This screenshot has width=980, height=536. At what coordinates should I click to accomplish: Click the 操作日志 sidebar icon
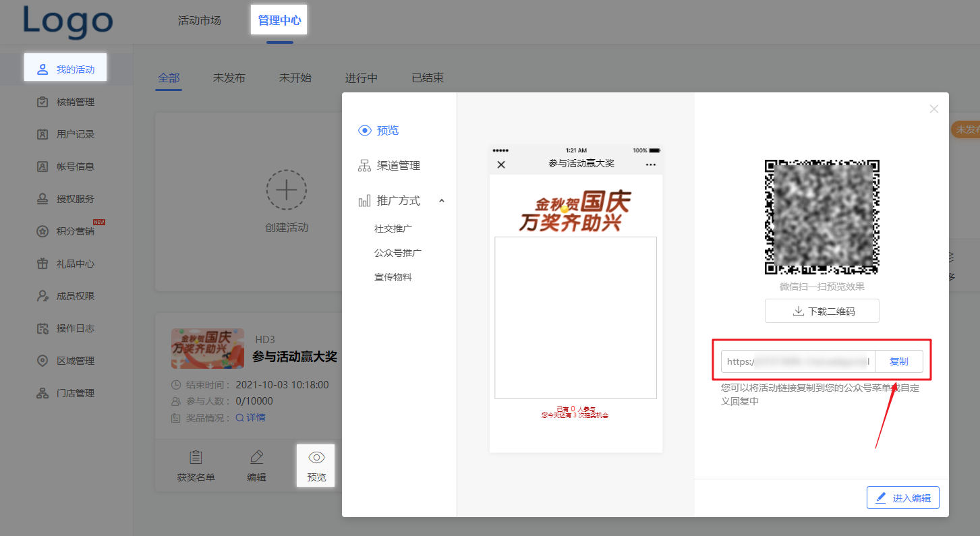42,328
